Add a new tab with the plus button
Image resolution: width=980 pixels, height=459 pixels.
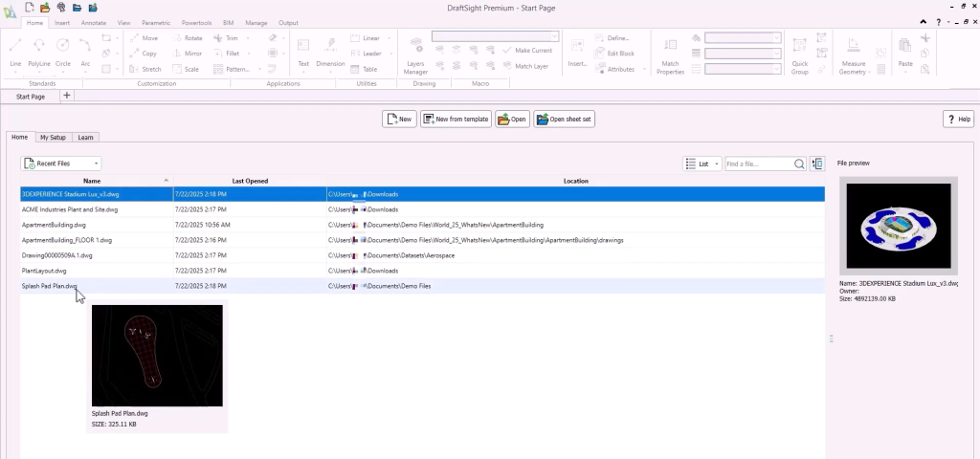coord(67,96)
